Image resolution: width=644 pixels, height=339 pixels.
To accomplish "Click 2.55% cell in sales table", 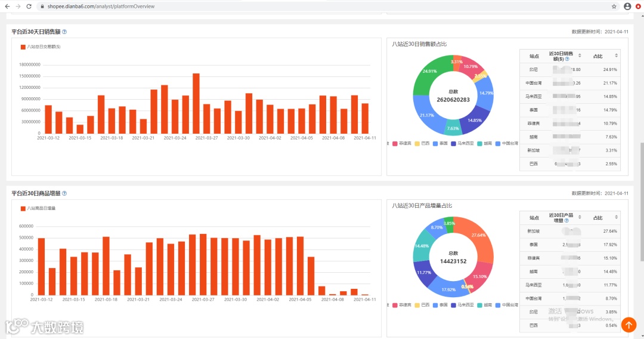I will tap(611, 164).
